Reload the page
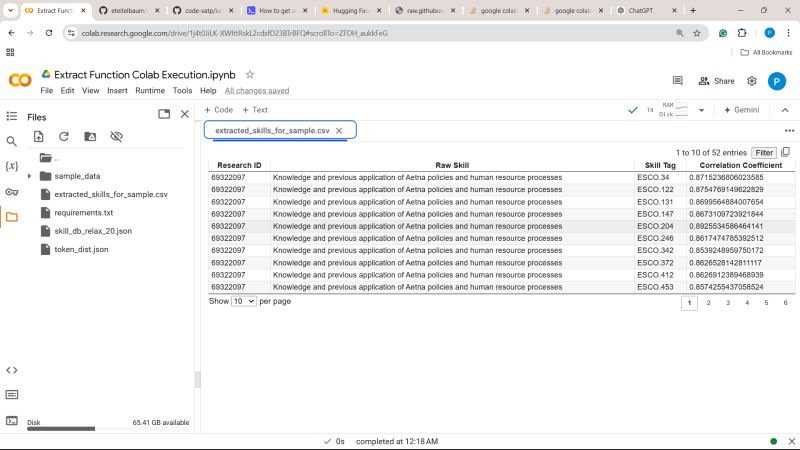 click(x=49, y=33)
